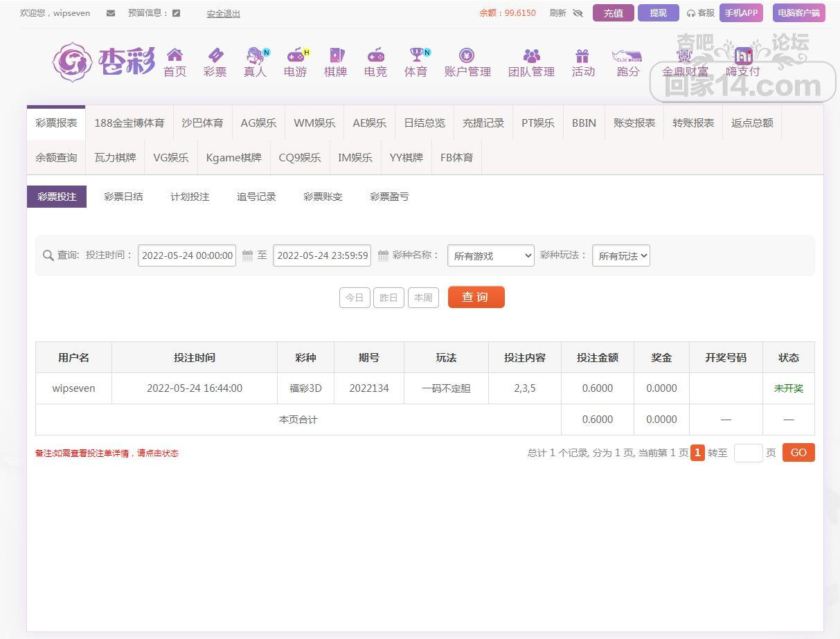Open the FB体育 tab

coord(456,157)
